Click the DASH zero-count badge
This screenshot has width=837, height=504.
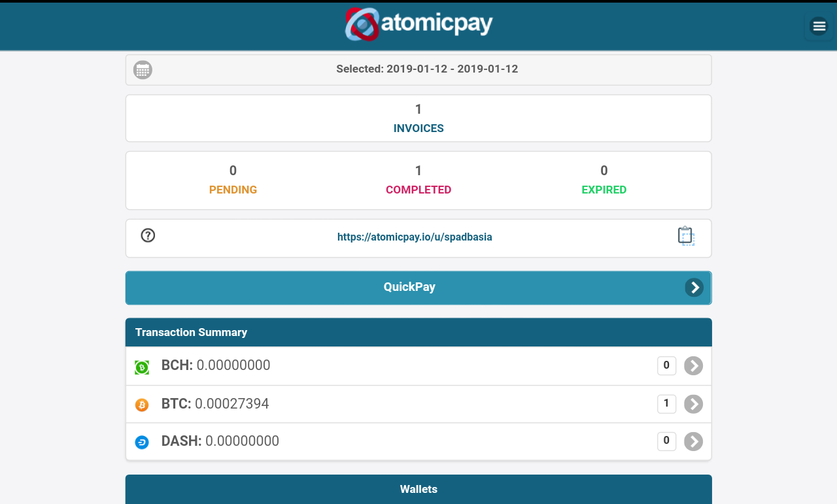[x=666, y=441]
